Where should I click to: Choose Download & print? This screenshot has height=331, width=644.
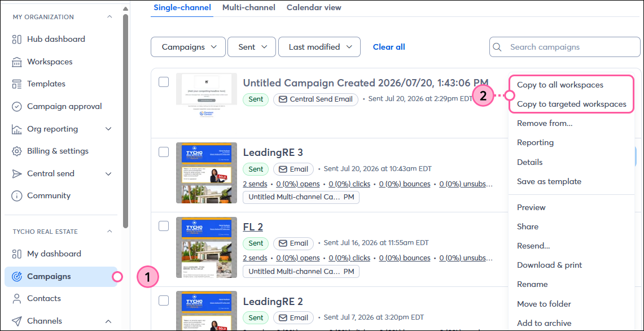[549, 265]
